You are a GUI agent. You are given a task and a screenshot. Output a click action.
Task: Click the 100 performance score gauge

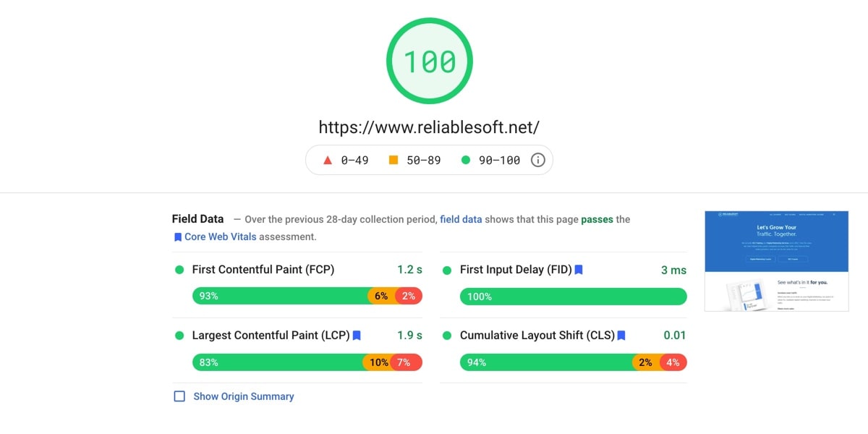[430, 61]
